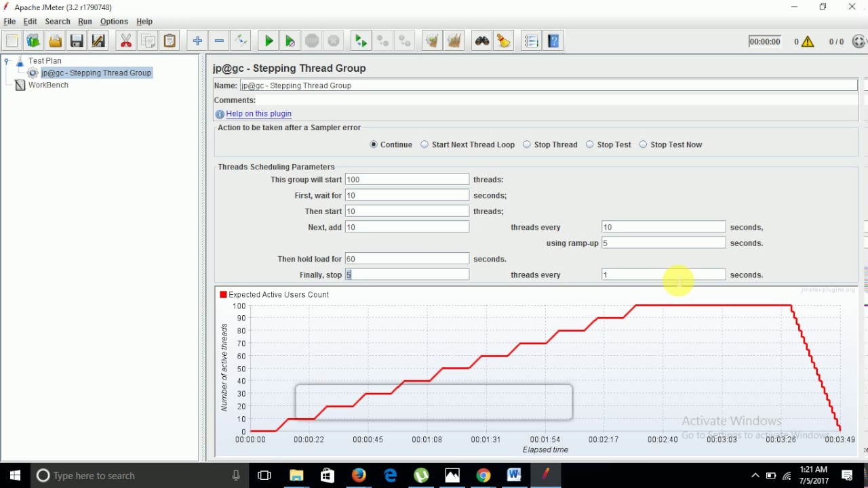Click the Remote start all icon
The height and width of the screenshot is (488, 868).
(361, 41)
